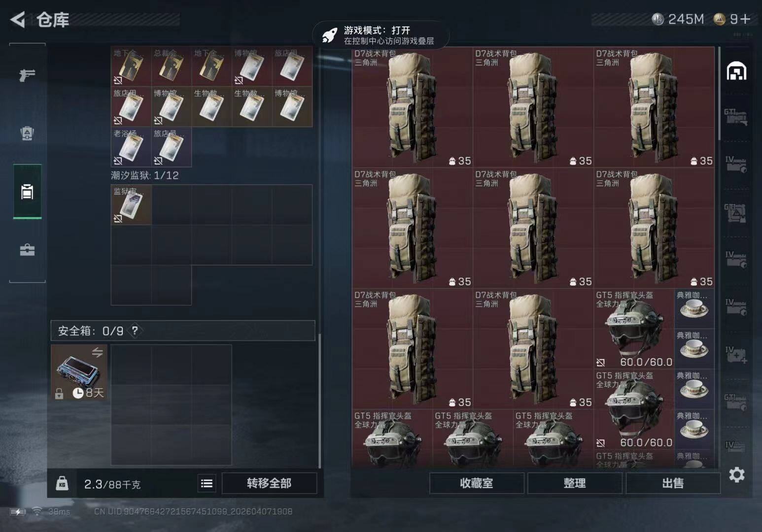Screen dimensions: 762x532
Task: Click 出售 to sell items
Action: (673, 483)
